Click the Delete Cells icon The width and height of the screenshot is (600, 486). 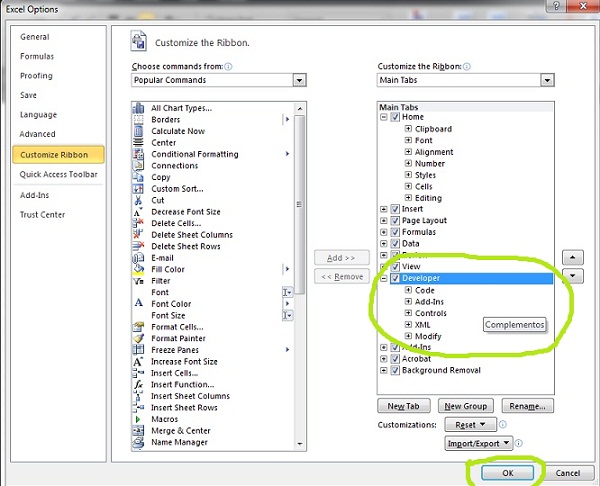tap(138, 223)
